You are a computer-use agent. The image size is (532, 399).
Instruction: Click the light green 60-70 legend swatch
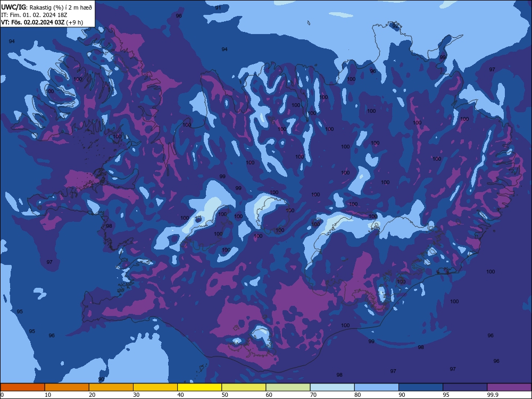pyautogui.click(x=288, y=387)
